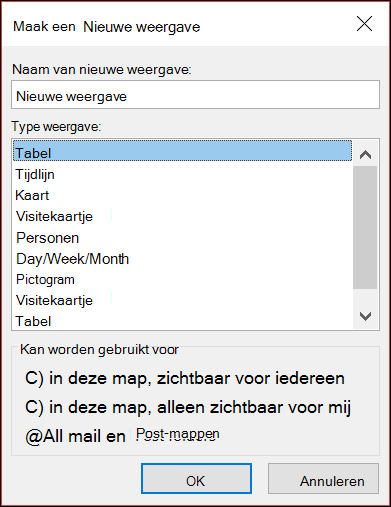The width and height of the screenshot is (391, 507).
Task: Pick the Visitekaartje entry just below Pictogram
Action: (x=182, y=300)
